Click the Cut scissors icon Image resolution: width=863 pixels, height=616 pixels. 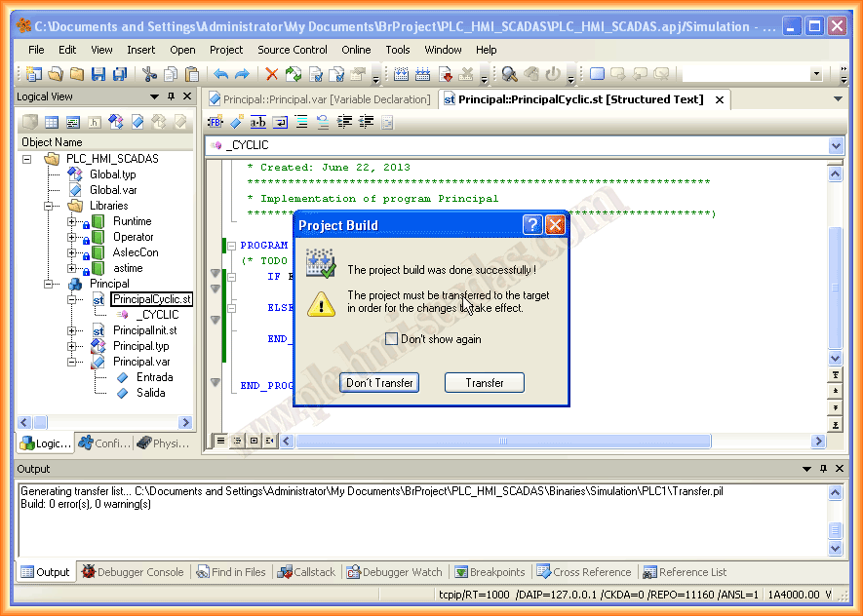tap(149, 74)
